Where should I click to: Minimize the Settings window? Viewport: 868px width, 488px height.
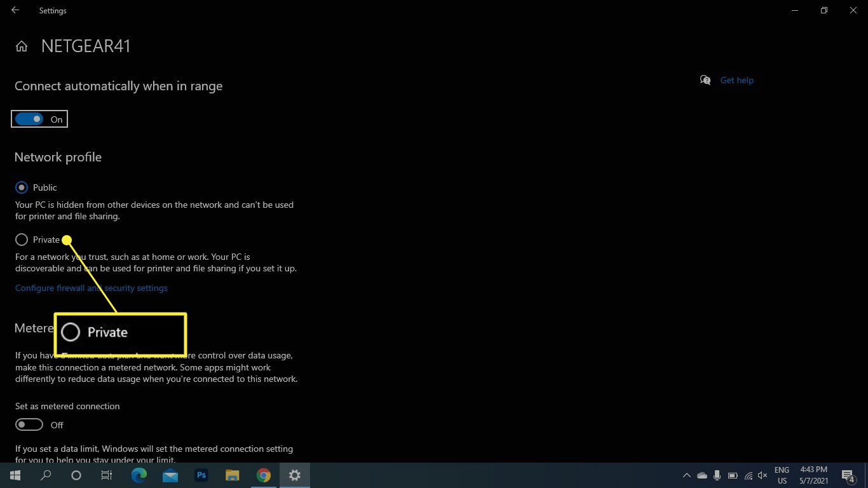coord(795,10)
